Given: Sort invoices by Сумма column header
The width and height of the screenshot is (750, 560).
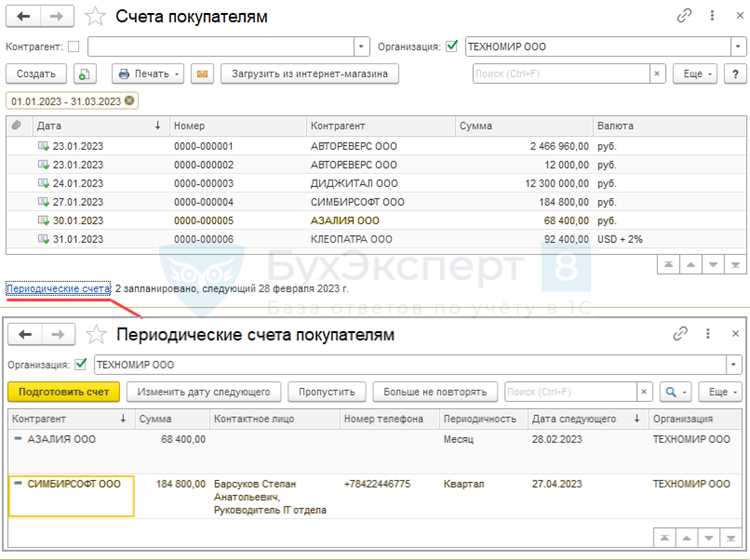Looking at the screenshot, I should coord(524,126).
